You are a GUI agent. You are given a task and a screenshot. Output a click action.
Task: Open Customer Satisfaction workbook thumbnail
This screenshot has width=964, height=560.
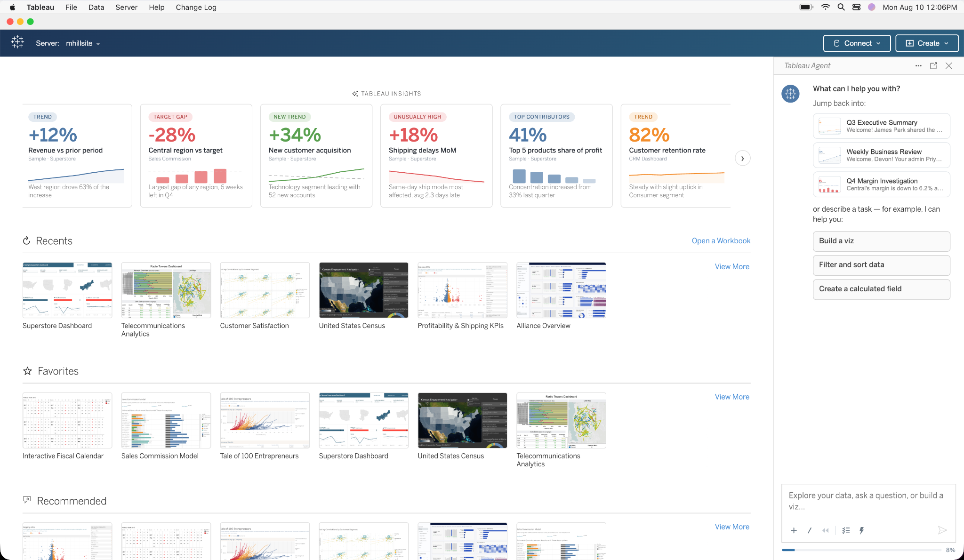265,290
